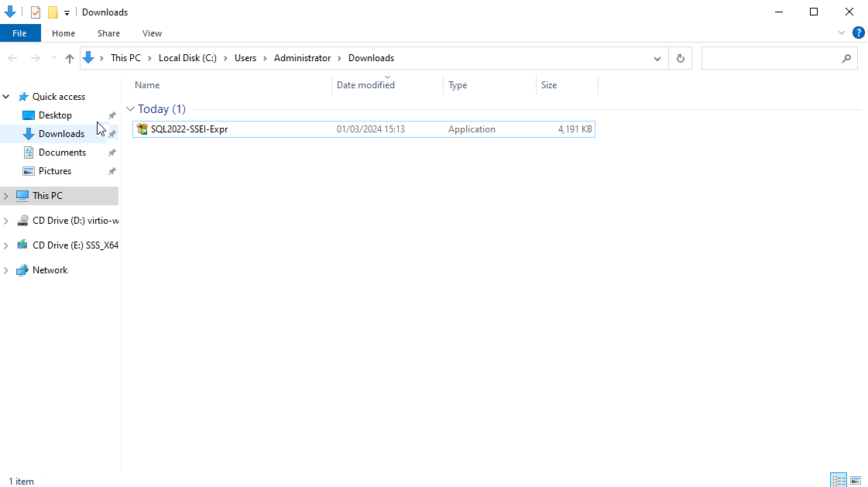
Task: Select Desktop in the navigation pane
Action: 55,115
